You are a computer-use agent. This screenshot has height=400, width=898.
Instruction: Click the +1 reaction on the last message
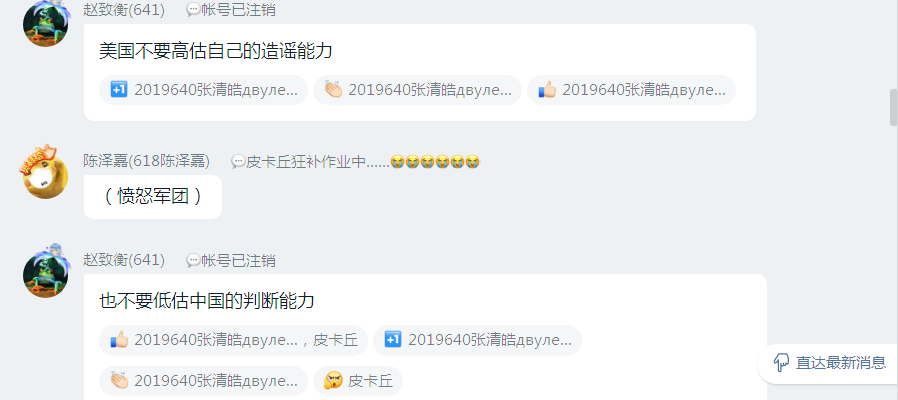tap(477, 340)
